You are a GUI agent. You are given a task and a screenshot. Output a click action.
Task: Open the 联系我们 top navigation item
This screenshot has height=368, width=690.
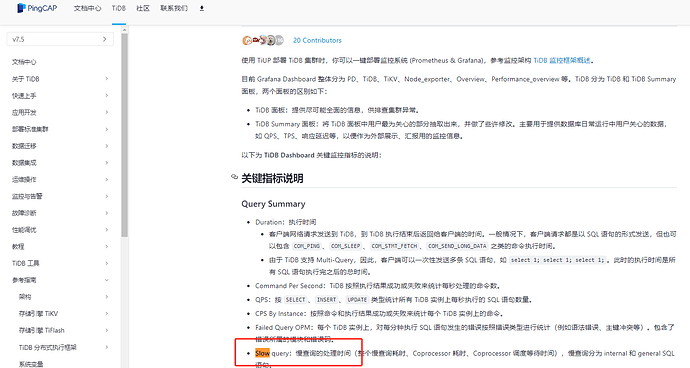click(174, 8)
